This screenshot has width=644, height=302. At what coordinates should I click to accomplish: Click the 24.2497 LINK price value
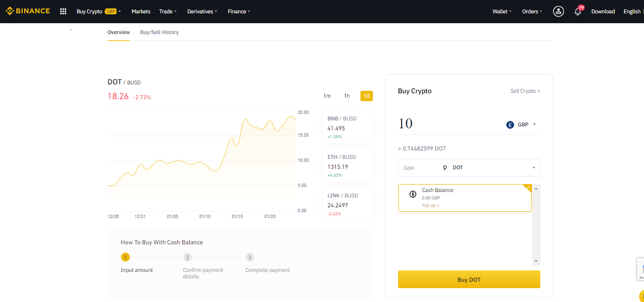click(338, 205)
